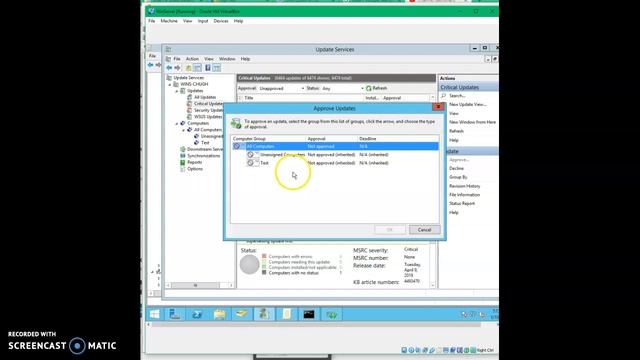
Task: Select Options in the tree
Action: [x=195, y=169]
